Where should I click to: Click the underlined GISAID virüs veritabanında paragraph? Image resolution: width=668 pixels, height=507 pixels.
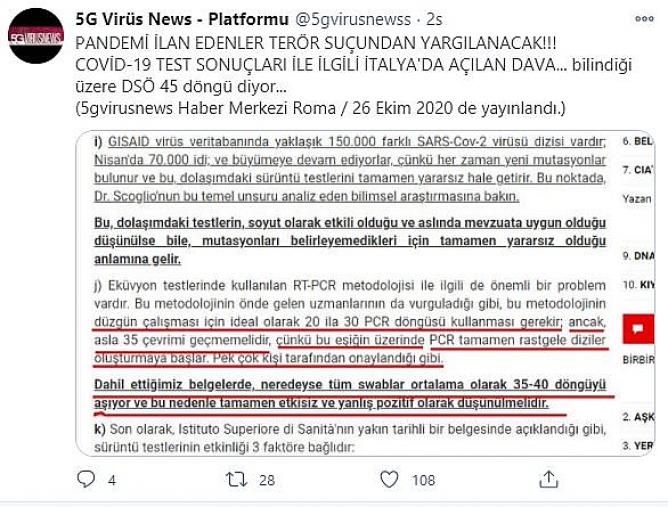pos(350,169)
